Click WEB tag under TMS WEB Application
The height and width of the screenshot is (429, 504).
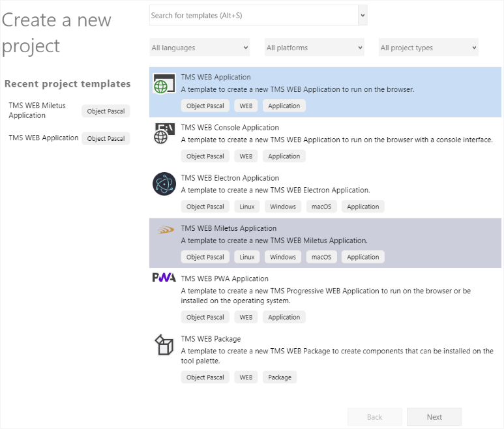click(246, 106)
